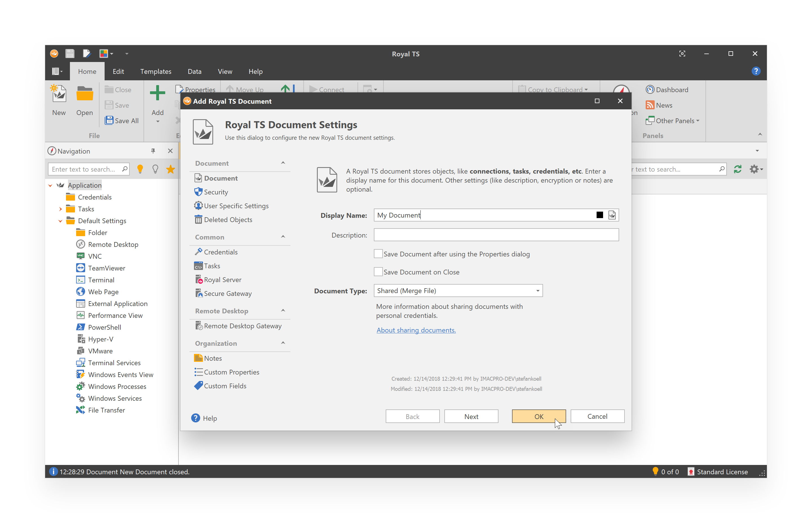The height and width of the screenshot is (523, 812).
Task: Click the Next button in dialog
Action: click(x=471, y=416)
